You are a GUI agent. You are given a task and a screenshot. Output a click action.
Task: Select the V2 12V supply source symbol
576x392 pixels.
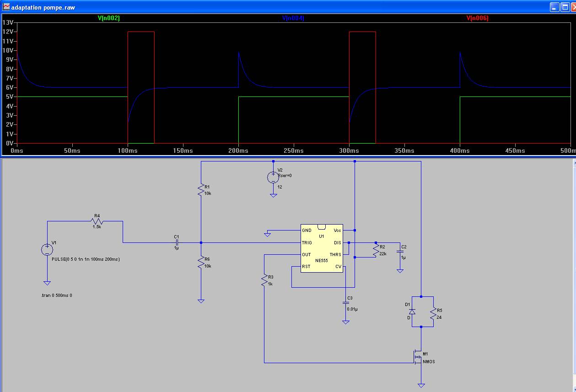tap(273, 177)
